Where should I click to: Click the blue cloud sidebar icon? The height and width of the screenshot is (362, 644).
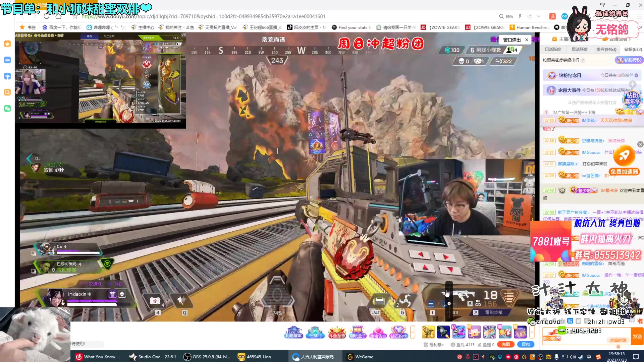point(7,60)
